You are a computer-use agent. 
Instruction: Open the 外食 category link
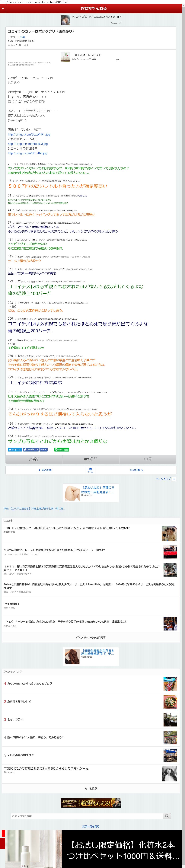click(x=23, y=37)
